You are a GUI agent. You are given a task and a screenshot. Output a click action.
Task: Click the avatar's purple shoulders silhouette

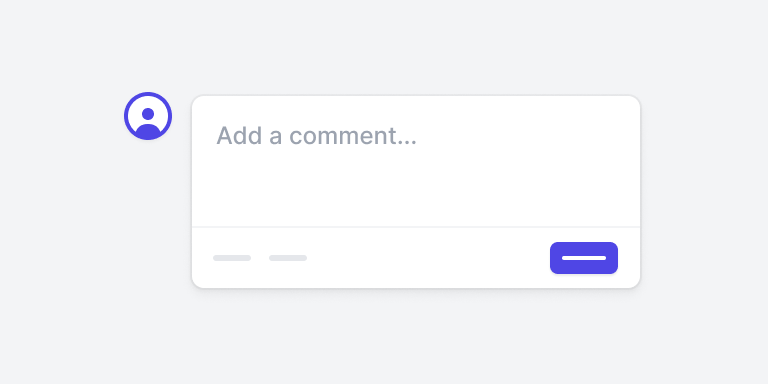pos(148,130)
